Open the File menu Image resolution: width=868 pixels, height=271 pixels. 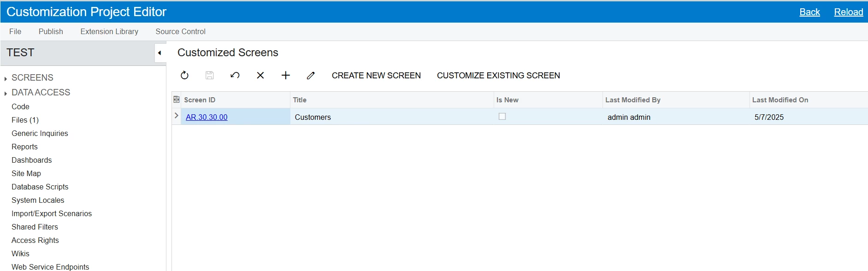point(15,31)
